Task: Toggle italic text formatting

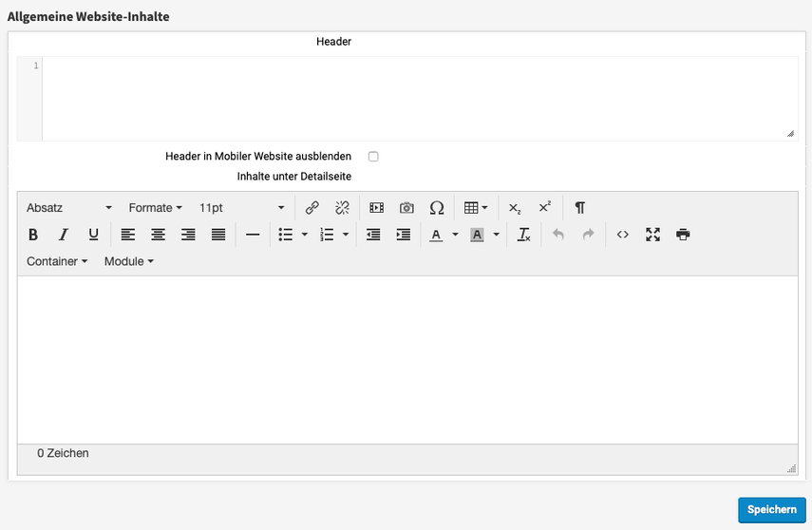Action: pyautogui.click(x=64, y=235)
